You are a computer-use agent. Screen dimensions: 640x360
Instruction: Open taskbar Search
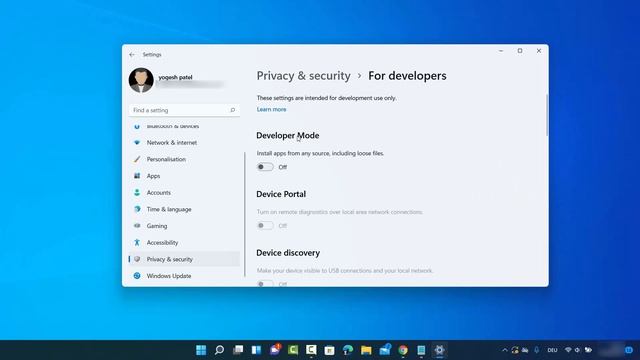point(219,350)
